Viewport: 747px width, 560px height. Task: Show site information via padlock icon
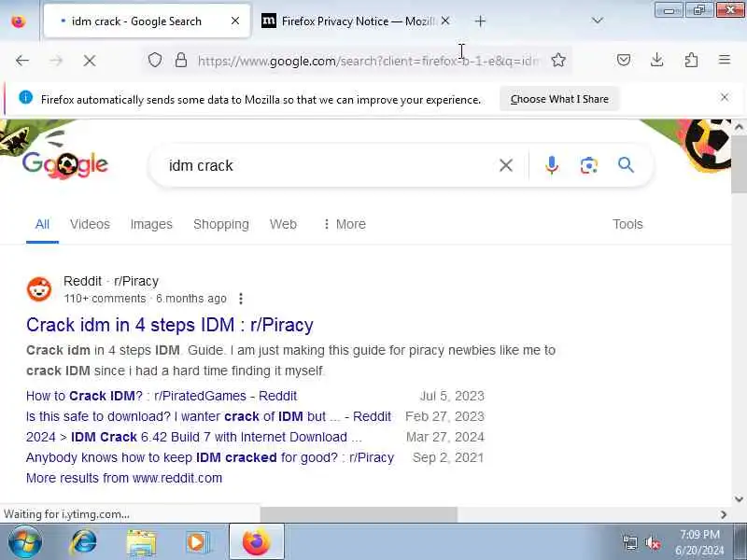181,61
